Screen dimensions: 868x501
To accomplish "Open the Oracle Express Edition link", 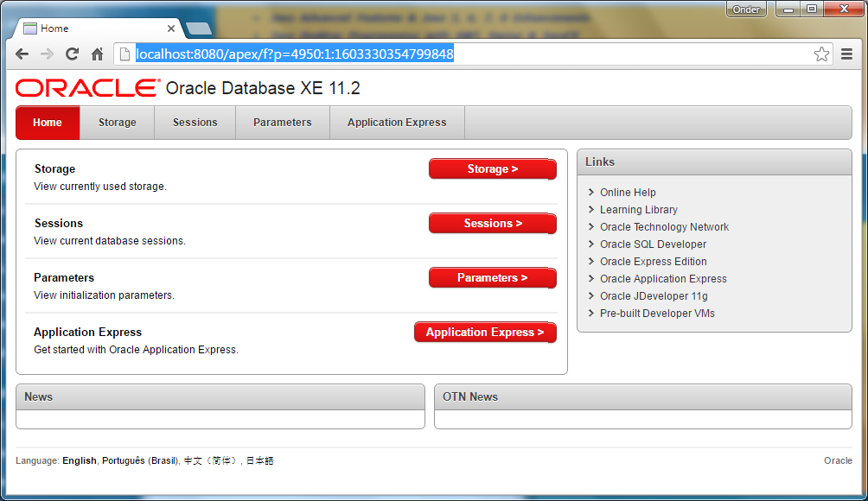I will 654,261.
